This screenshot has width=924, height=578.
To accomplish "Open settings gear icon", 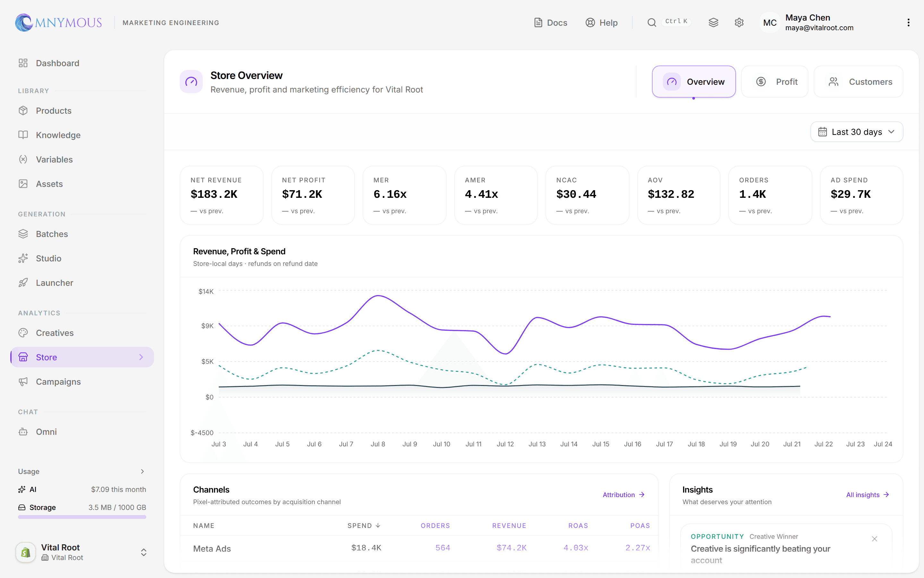I will coord(739,22).
